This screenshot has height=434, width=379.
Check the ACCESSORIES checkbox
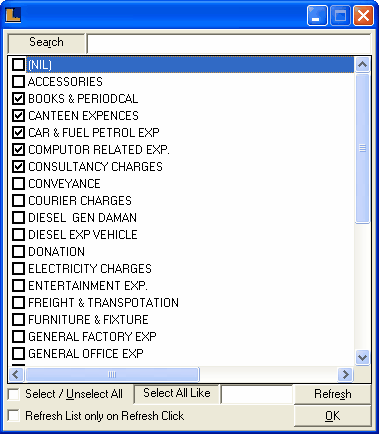point(18,82)
